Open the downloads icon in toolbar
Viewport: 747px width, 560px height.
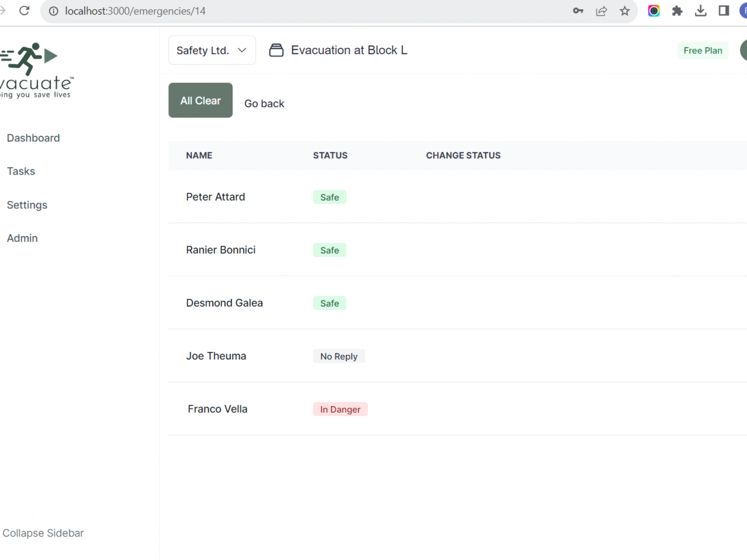coord(700,11)
